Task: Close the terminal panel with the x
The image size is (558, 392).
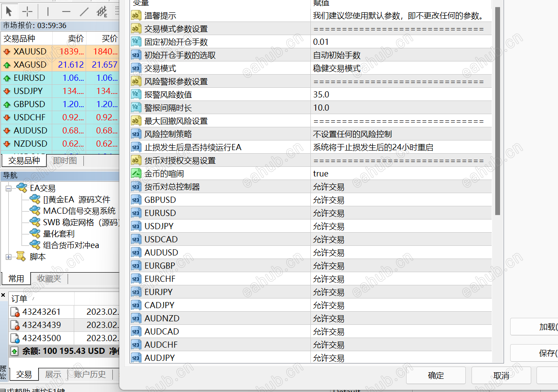Action: [3, 295]
